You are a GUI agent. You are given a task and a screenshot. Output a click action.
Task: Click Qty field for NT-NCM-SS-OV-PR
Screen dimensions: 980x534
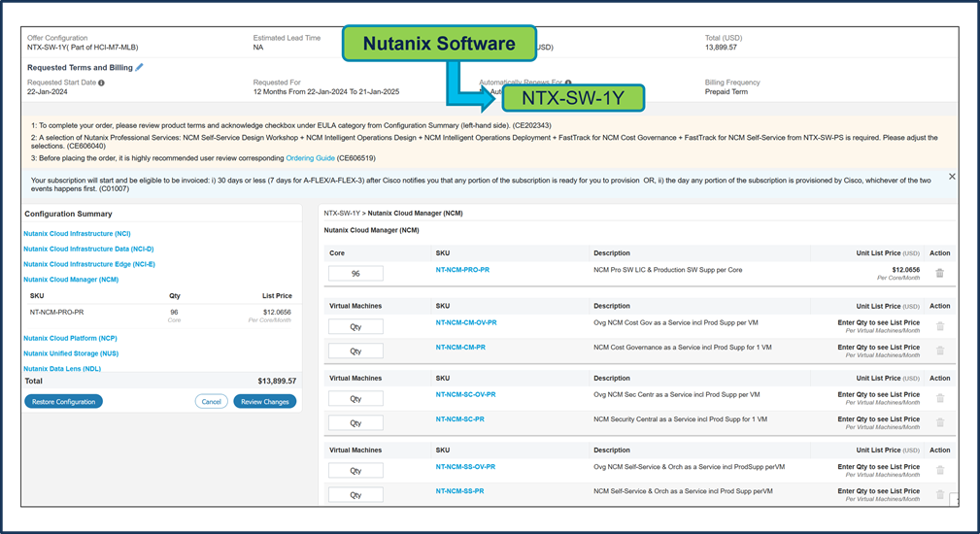click(355, 470)
